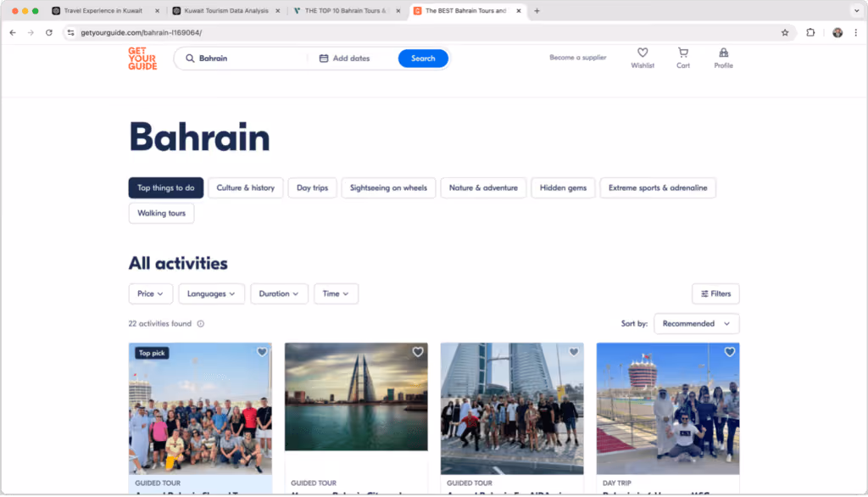Select the Day trips category

click(x=312, y=187)
